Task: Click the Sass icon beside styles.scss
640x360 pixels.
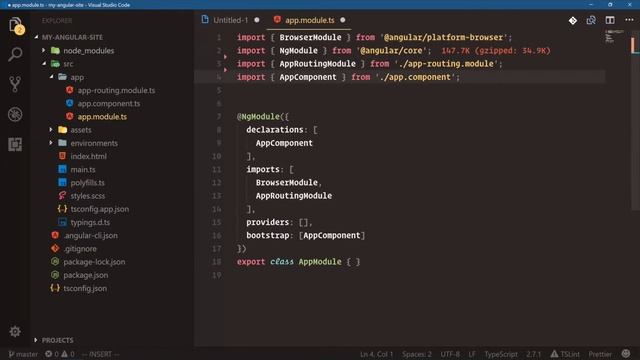Action: click(62, 196)
